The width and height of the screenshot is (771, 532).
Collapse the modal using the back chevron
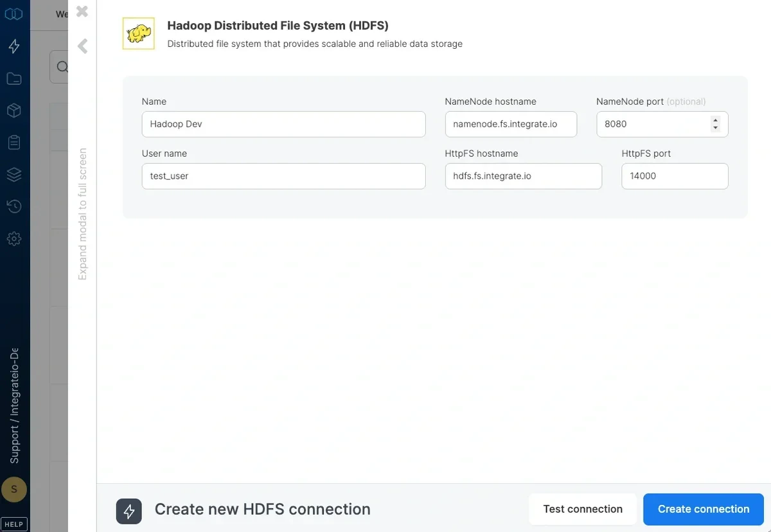tap(82, 46)
